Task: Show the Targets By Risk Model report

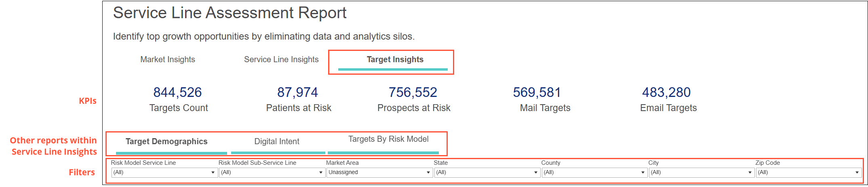Action: (388, 139)
